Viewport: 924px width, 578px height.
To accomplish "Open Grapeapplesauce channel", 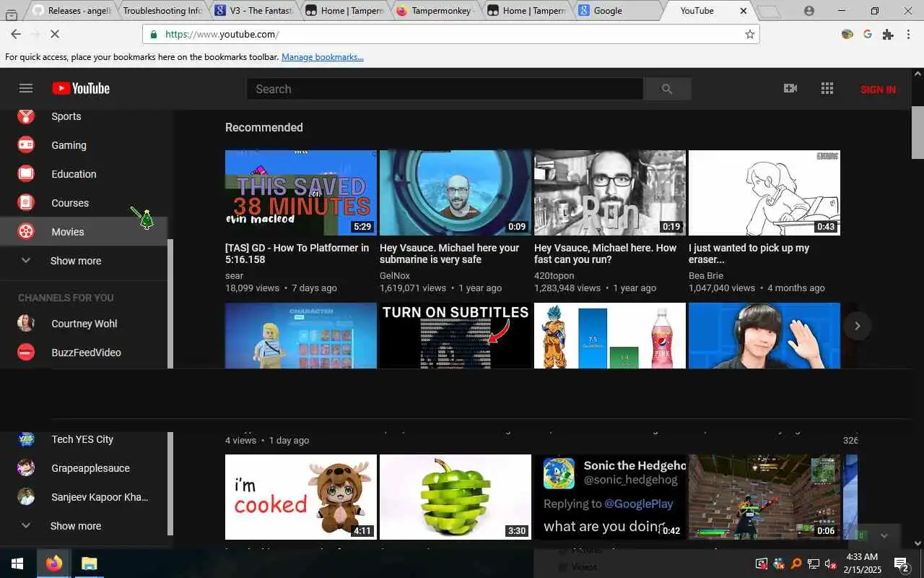I will (84, 468).
